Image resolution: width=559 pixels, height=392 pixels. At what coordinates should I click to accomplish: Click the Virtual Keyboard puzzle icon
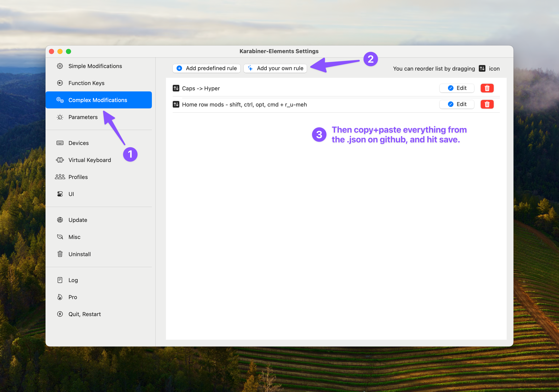click(60, 160)
